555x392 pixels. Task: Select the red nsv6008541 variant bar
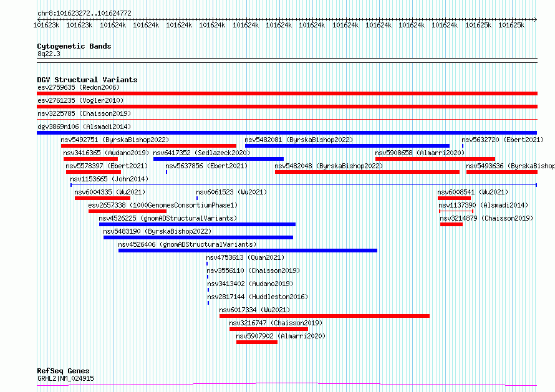coord(454,198)
